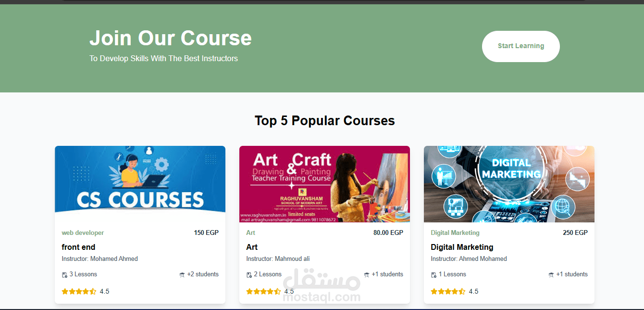Click the students icon on Art card

tap(367, 275)
